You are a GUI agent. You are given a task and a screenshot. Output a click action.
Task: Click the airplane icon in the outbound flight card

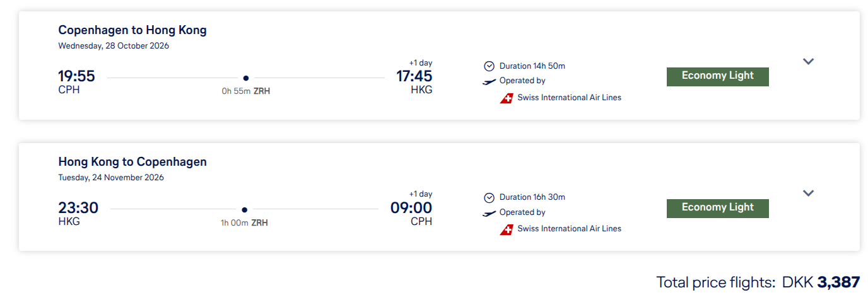tap(489, 81)
